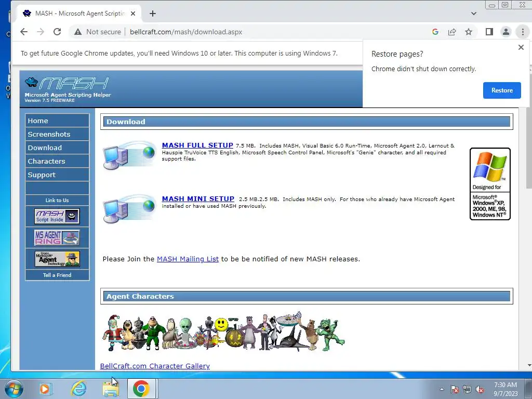Launch Internet Explorer from taskbar

point(79,389)
